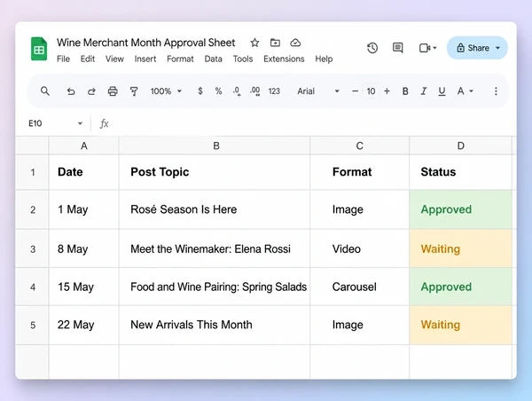Open the name box dropdown arrow
Image resolution: width=532 pixels, height=401 pixels.
point(80,123)
